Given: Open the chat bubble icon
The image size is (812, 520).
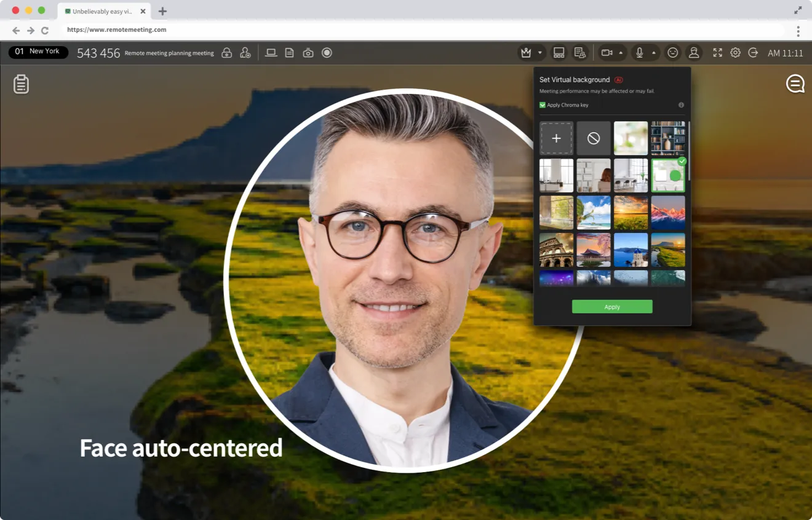Looking at the screenshot, I should pos(795,84).
